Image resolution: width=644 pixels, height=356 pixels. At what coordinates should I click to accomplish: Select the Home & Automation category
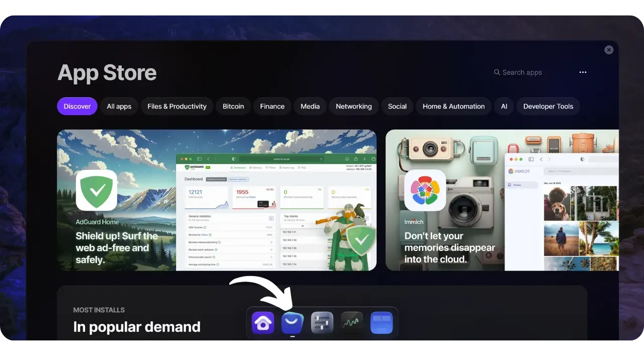pos(453,106)
